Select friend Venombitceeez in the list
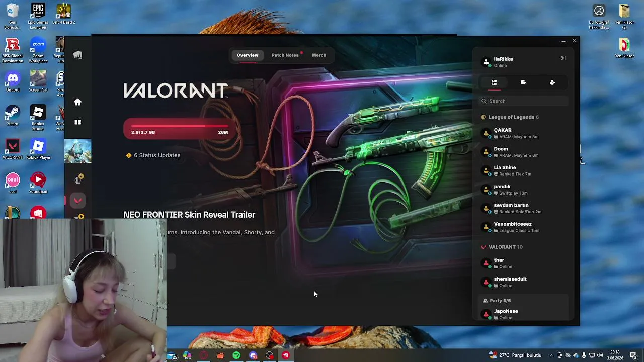Viewport: 644px width, 362px height. [523, 227]
